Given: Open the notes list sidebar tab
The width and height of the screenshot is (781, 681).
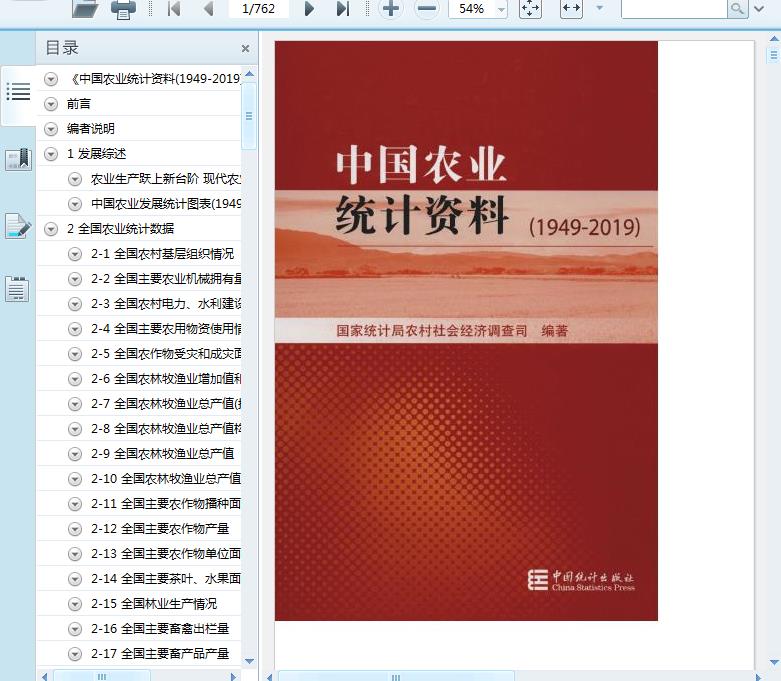Looking at the screenshot, I should (x=17, y=289).
